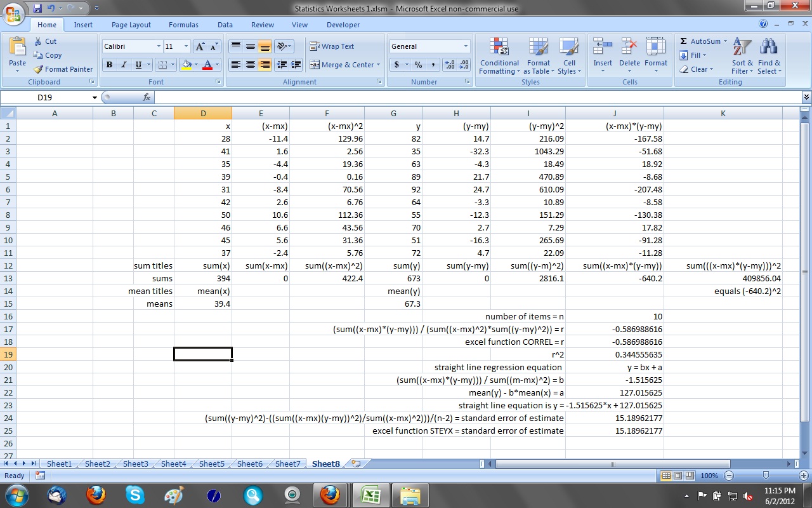This screenshot has width=812, height=508.
Task: Apply Comma Style number format
Action: tap(433, 65)
